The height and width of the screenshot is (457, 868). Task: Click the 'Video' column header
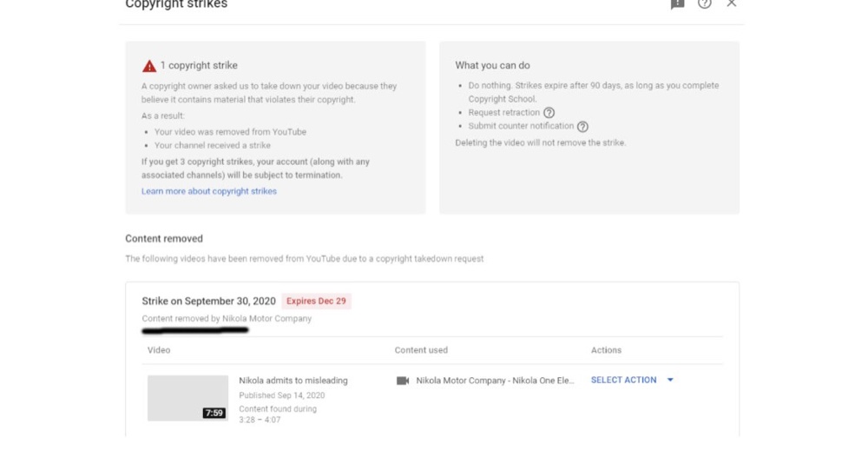(x=159, y=350)
